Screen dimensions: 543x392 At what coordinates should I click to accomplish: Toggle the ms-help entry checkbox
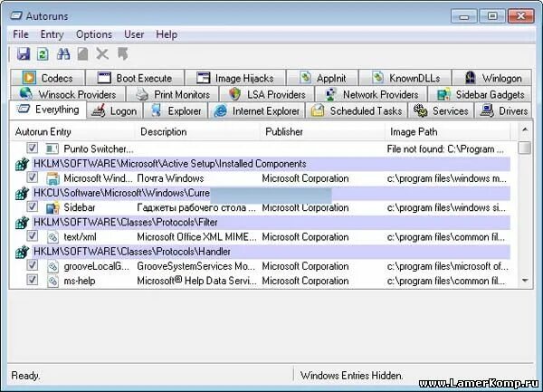pos(33,280)
